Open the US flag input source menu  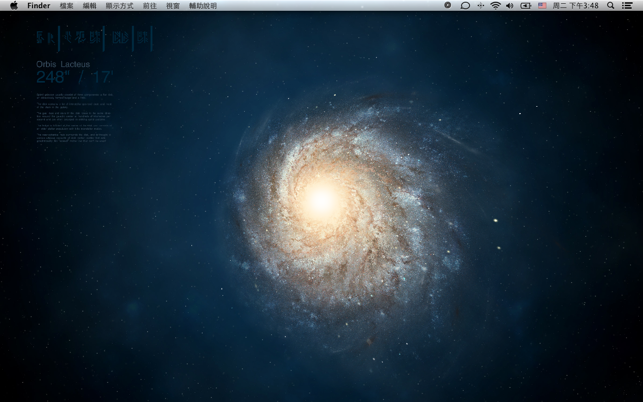tap(542, 6)
